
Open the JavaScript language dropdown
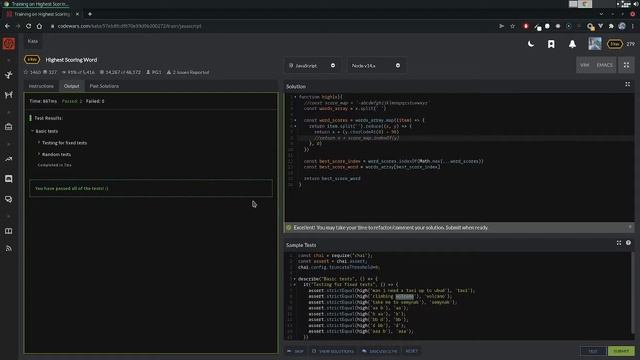(x=312, y=66)
